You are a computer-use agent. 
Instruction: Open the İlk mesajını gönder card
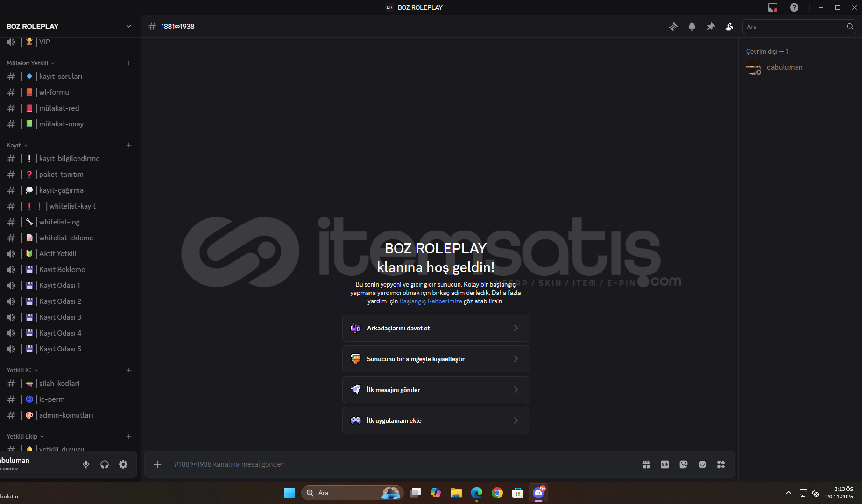tap(436, 390)
